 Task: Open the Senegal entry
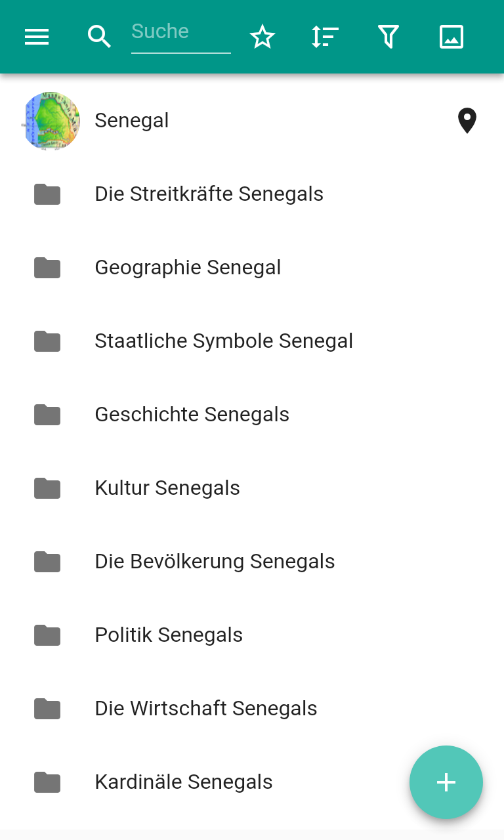coord(132,121)
